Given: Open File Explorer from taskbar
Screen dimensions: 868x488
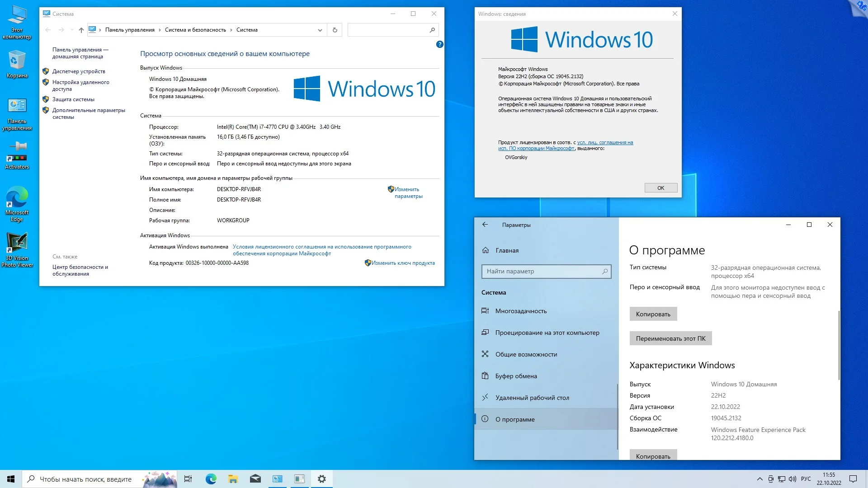Looking at the screenshot, I should (233, 479).
